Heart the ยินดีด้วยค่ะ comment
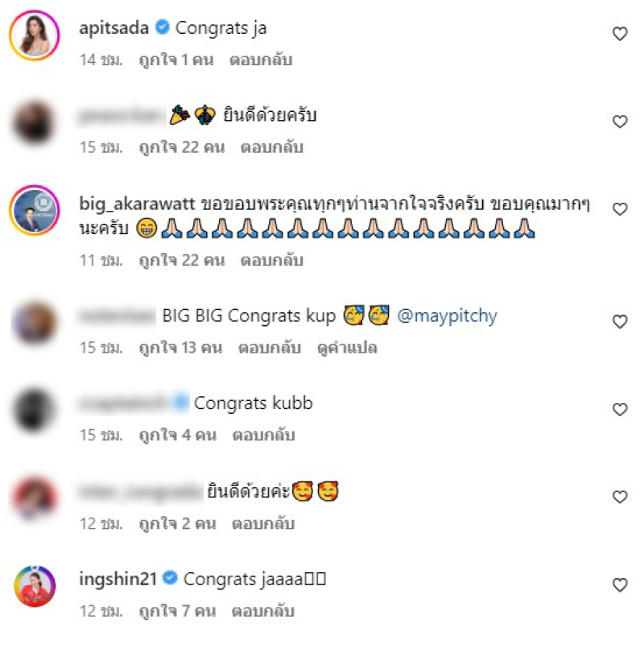Viewport: 644px width, 648px height. point(620,497)
